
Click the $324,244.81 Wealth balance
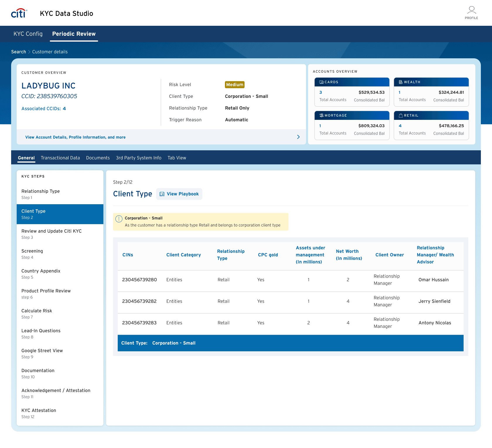pyautogui.click(x=451, y=92)
